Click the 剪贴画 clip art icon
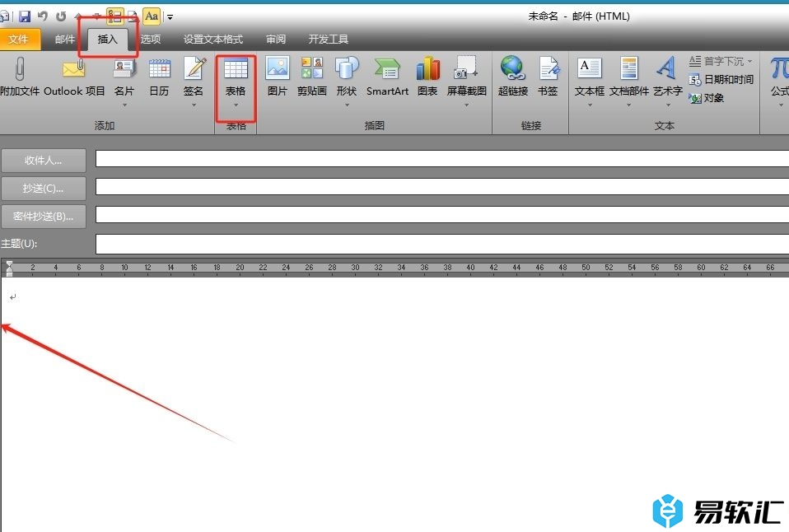This screenshot has height=532, width=789. pyautogui.click(x=312, y=68)
